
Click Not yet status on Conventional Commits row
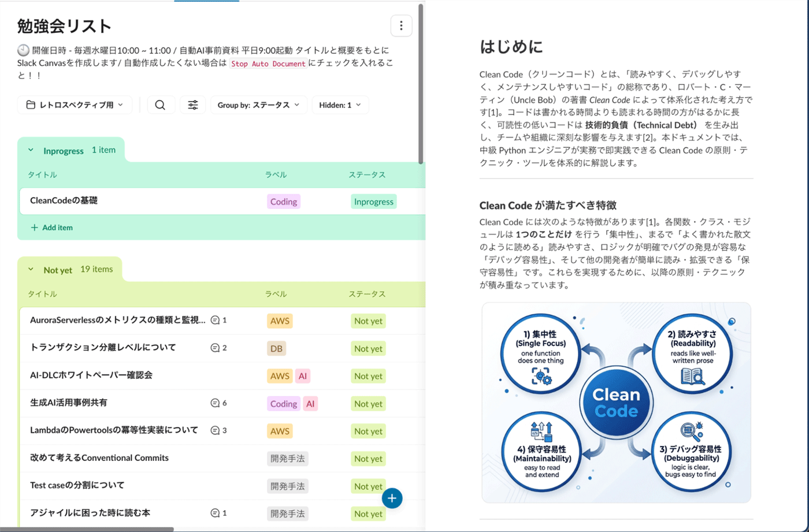[x=368, y=459]
